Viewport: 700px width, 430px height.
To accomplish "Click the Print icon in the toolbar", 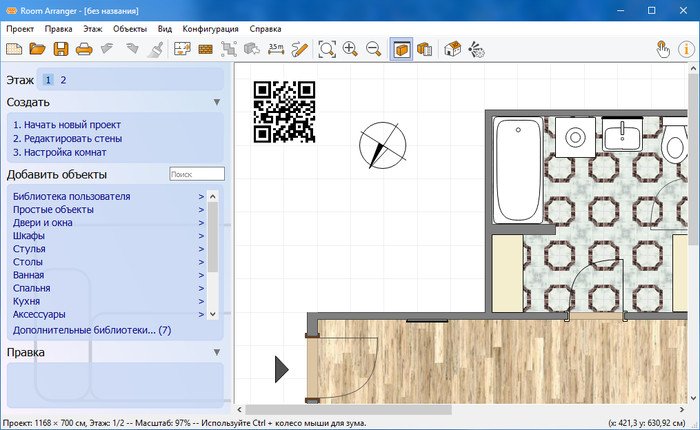I will click(x=83, y=48).
